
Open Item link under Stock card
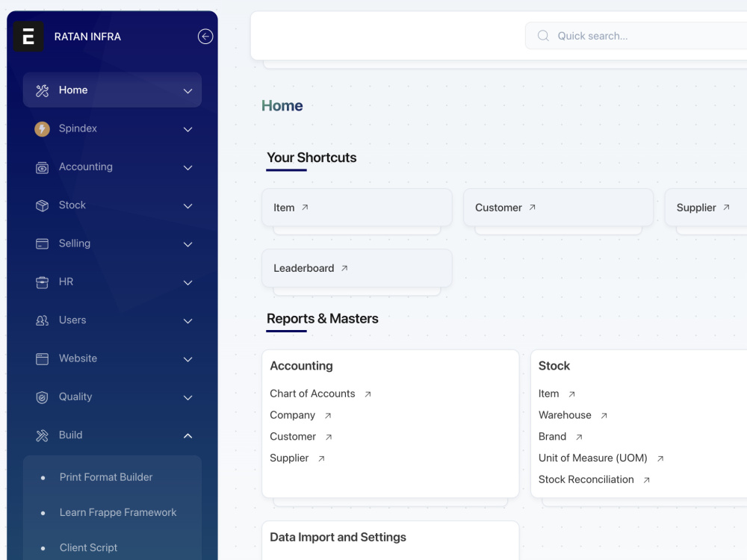point(548,393)
